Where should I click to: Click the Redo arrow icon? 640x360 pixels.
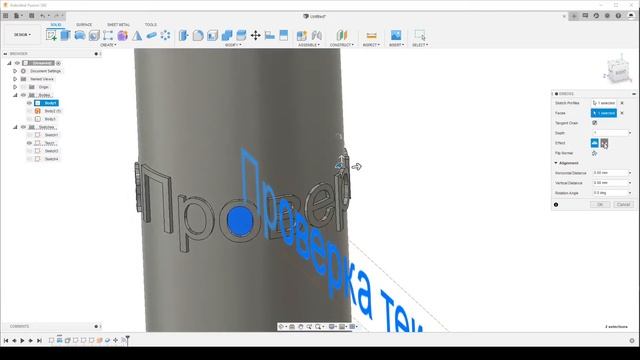pos(56,16)
